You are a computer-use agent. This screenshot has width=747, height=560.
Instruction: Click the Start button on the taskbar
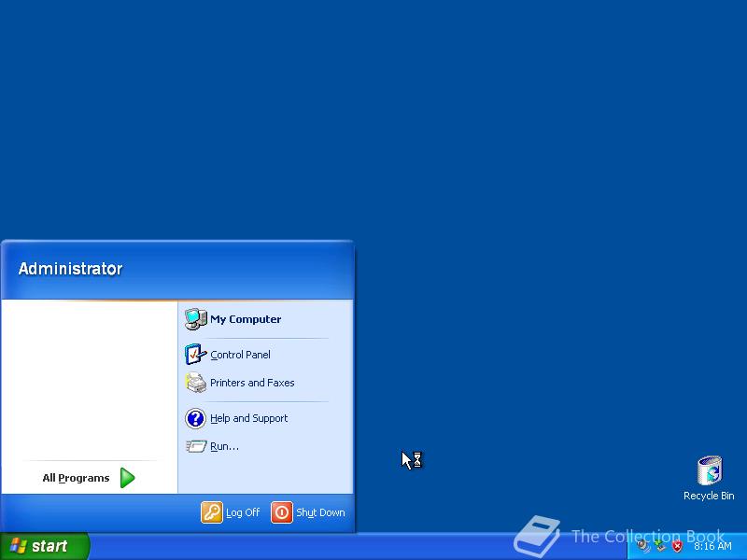tap(37, 546)
